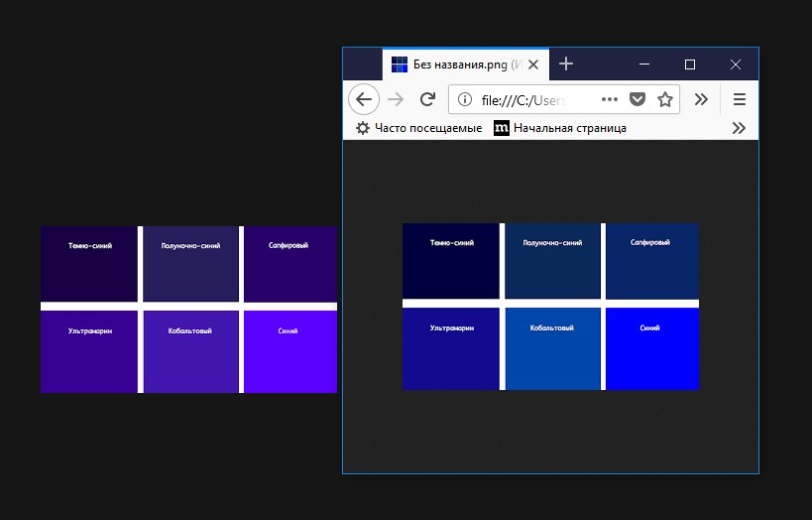Click Кобальтовый swatch in browser image
Viewport: 812px width, 520px height.
point(552,348)
